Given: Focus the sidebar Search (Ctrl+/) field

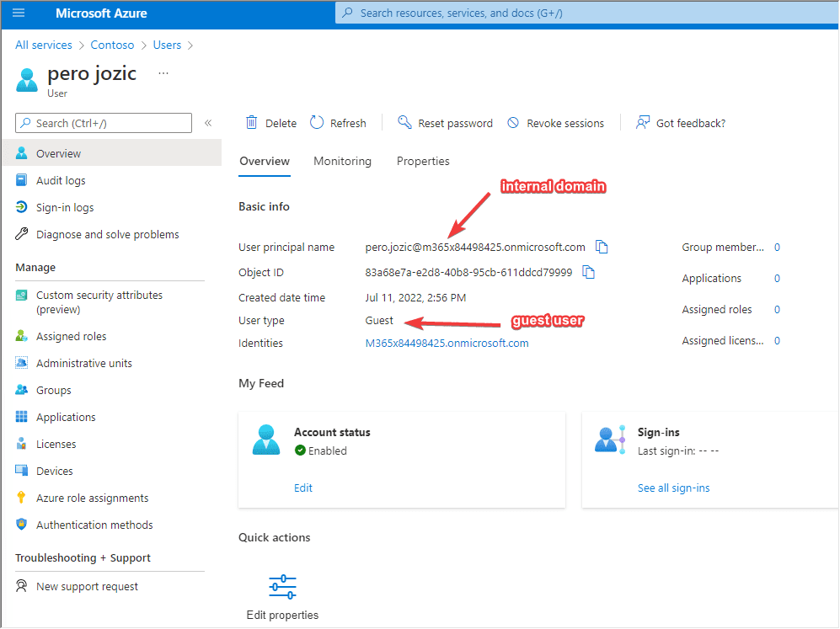Looking at the screenshot, I should 104,123.
